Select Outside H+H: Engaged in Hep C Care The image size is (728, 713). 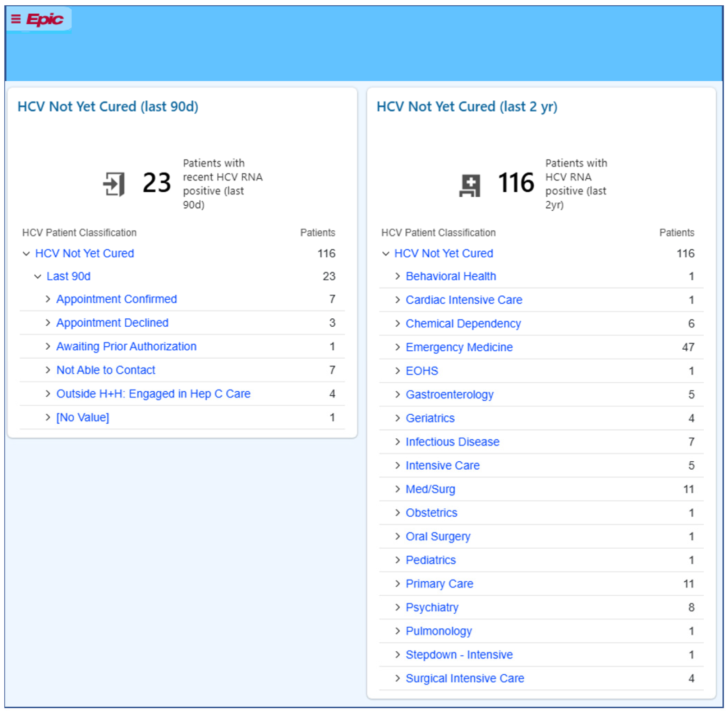pos(153,394)
